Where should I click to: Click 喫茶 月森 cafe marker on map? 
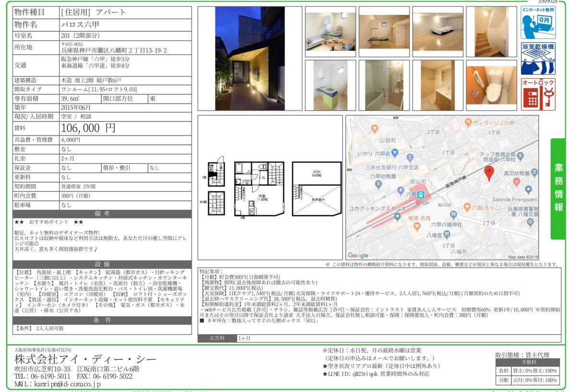tap(417, 226)
